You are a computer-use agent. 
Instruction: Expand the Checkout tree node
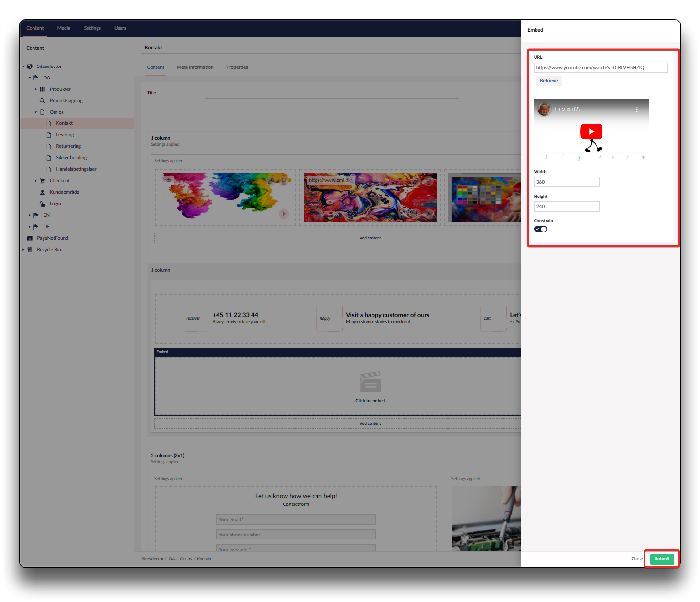tap(36, 181)
